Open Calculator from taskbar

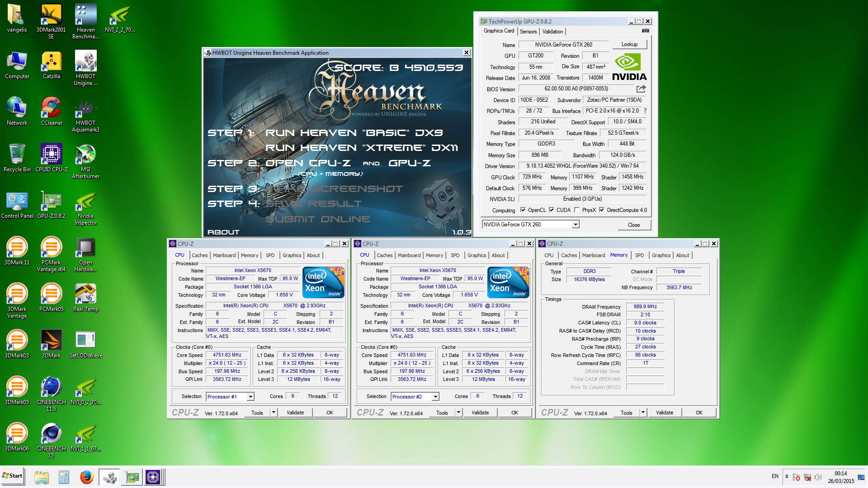tap(64, 477)
